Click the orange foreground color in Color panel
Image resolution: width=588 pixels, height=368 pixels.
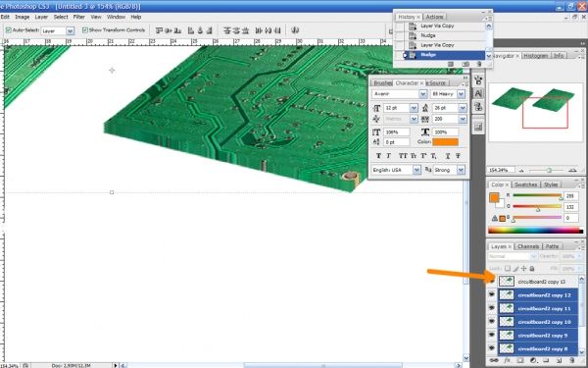point(494,198)
